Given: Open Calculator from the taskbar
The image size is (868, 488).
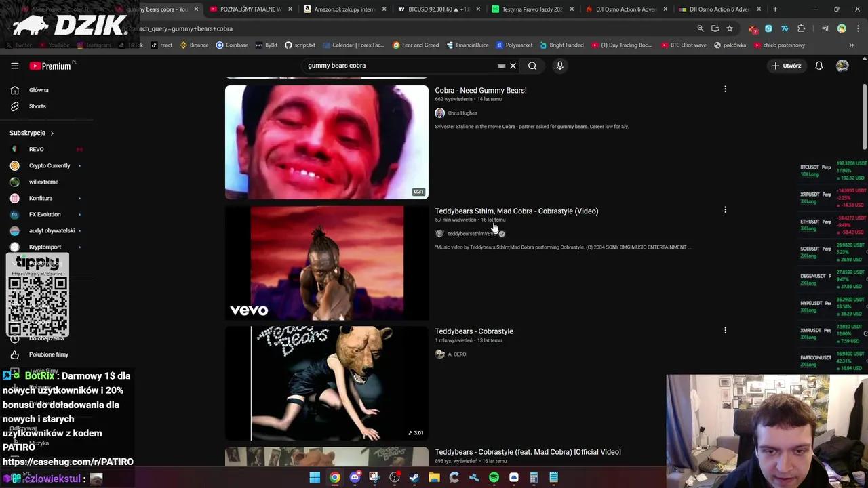Looking at the screenshot, I should pos(534,478).
